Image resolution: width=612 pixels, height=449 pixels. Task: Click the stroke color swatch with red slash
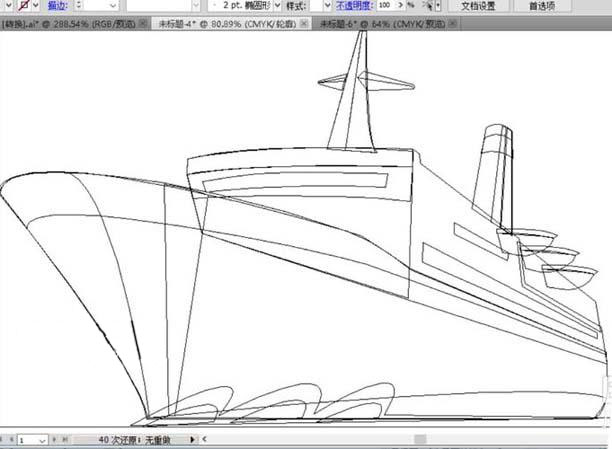pyautogui.click(x=24, y=5)
